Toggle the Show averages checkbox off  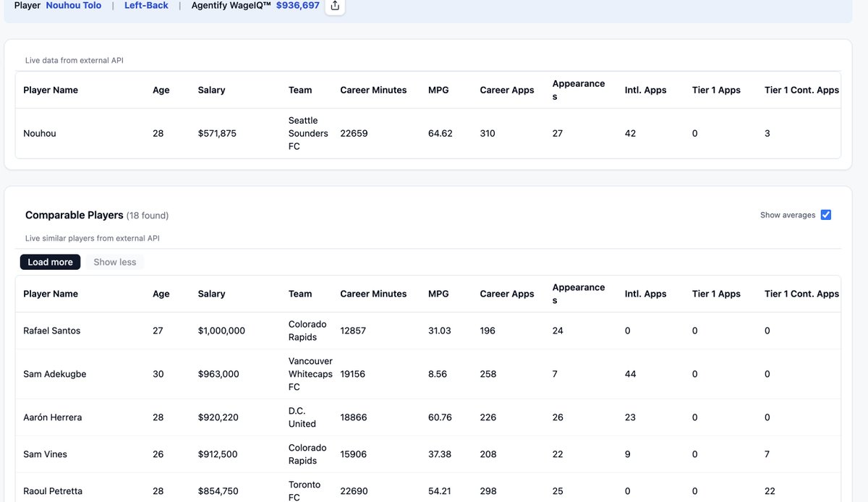click(x=826, y=214)
